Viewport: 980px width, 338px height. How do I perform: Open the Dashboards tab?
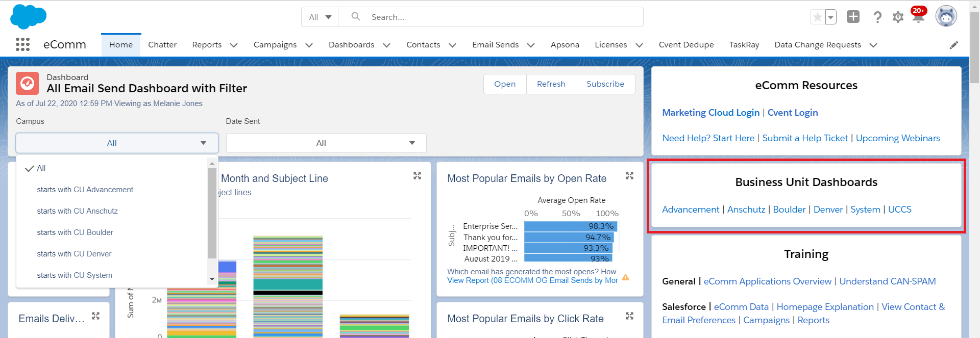click(x=352, y=45)
